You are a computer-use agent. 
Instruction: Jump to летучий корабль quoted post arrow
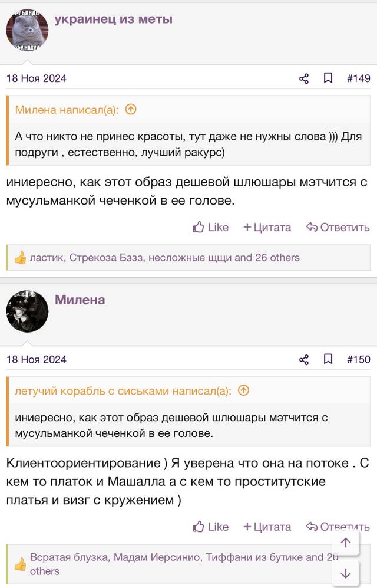point(244,391)
